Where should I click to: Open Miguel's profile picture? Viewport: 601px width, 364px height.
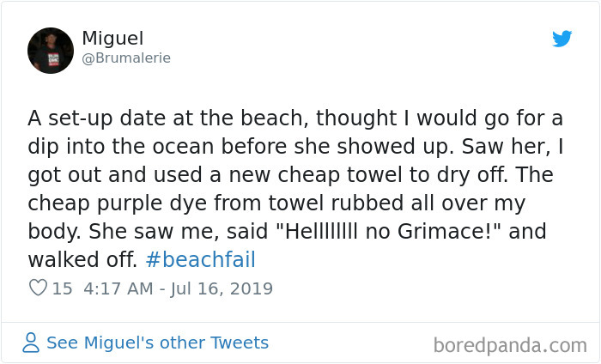[50, 49]
